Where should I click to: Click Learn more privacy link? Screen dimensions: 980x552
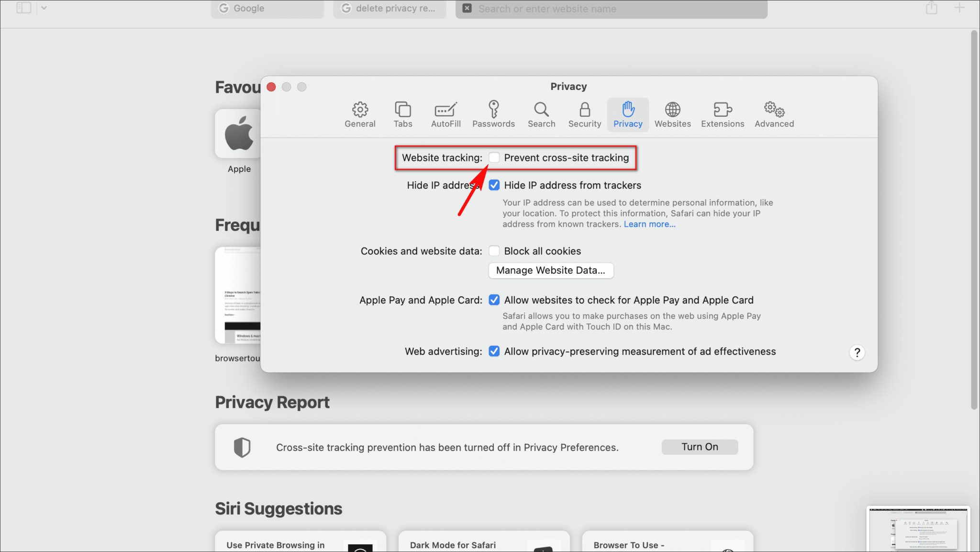click(649, 224)
